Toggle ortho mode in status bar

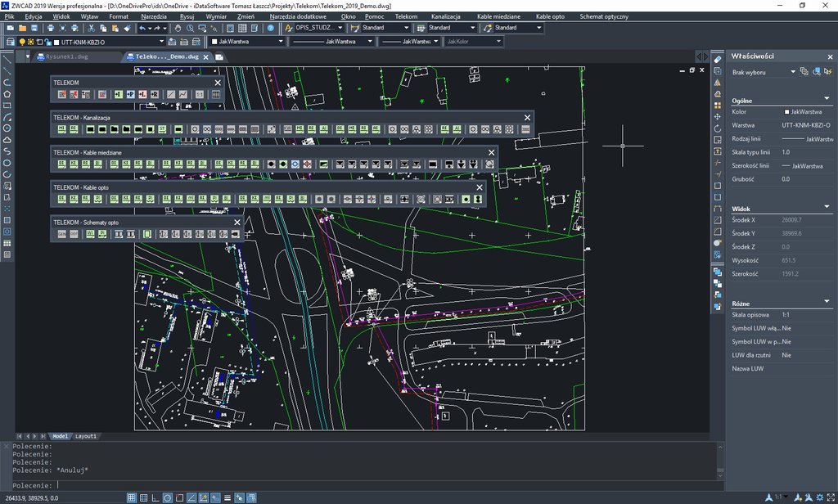pos(155,497)
